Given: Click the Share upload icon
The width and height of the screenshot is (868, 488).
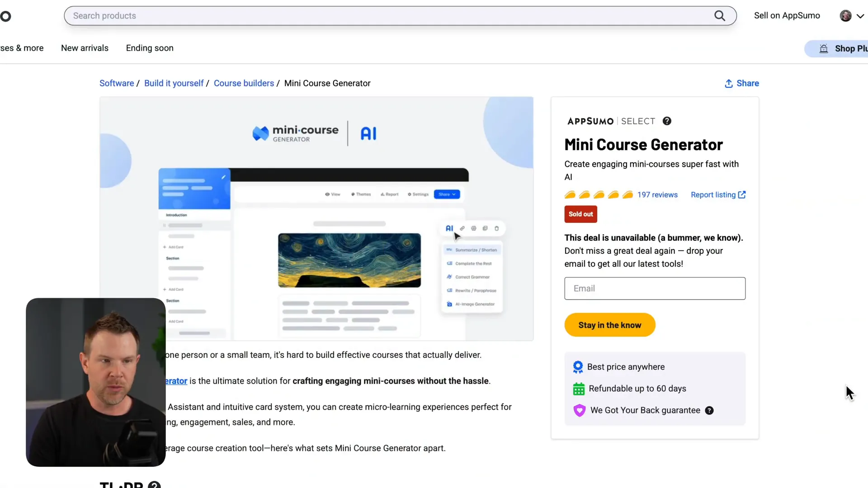Looking at the screenshot, I should click(x=729, y=84).
